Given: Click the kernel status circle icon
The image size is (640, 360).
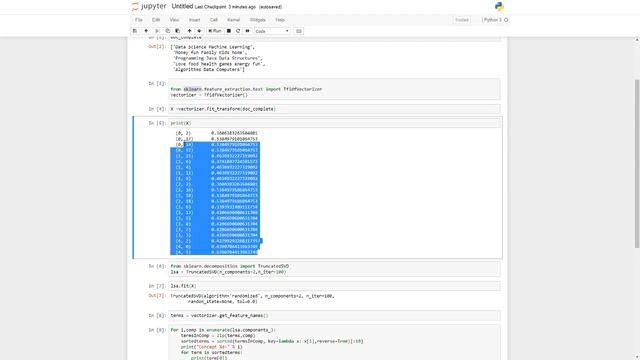Looking at the screenshot, I should [x=506, y=20].
